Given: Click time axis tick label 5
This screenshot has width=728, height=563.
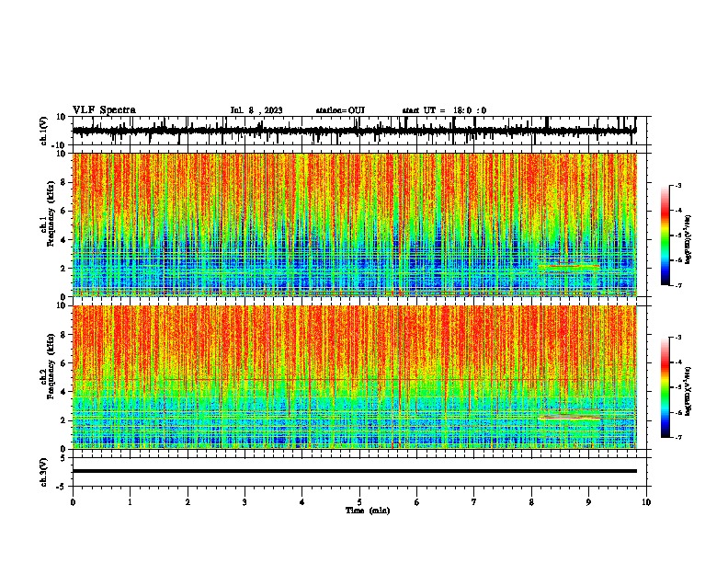Looking at the screenshot, I should [x=359, y=502].
